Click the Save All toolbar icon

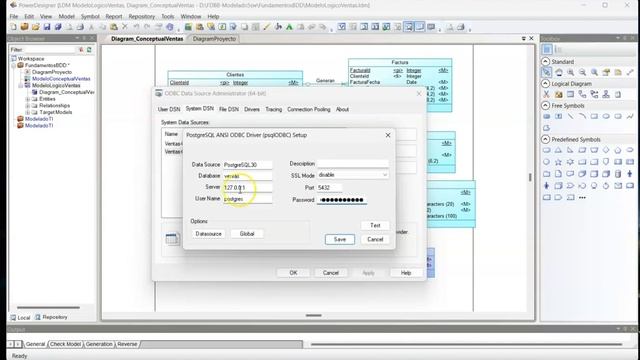click(58, 27)
